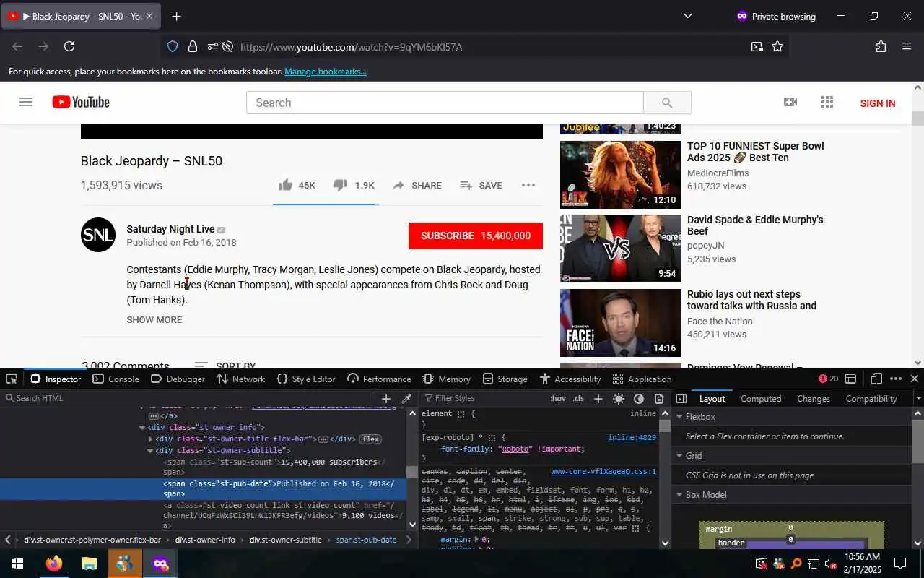Add a new CSS rule in Rules pane
This screenshot has width=924, height=578.
pyautogui.click(x=598, y=398)
